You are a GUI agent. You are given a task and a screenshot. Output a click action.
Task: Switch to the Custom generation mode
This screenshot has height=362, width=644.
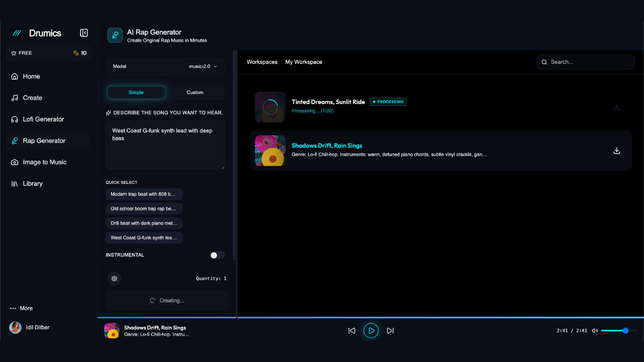pyautogui.click(x=195, y=93)
